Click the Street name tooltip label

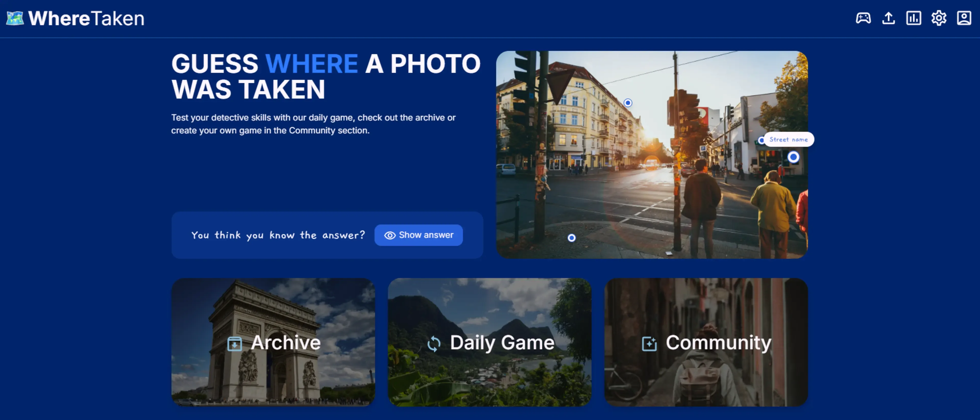[789, 140]
